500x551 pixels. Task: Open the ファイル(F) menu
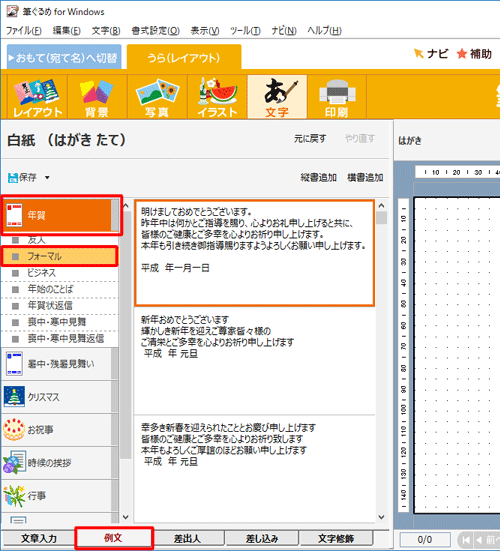pos(24,31)
